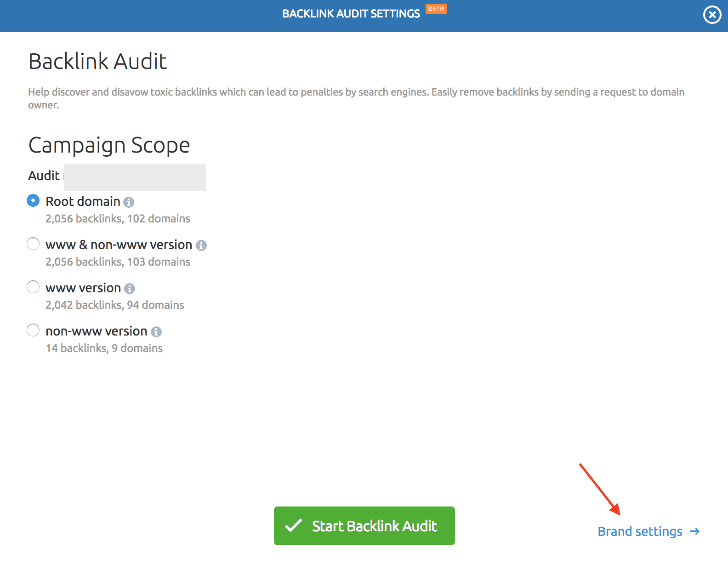Open info tooltip for www & non-www version
The width and height of the screenshot is (728, 569).
201,245
